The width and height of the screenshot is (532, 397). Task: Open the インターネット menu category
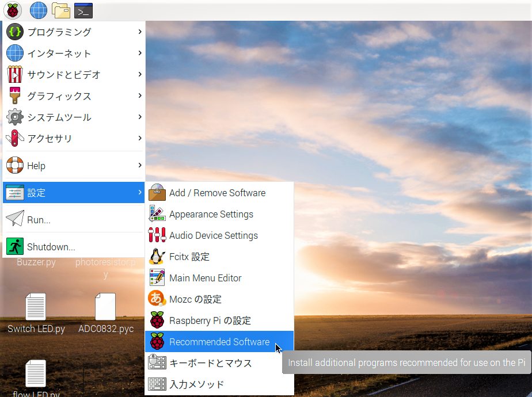74,54
